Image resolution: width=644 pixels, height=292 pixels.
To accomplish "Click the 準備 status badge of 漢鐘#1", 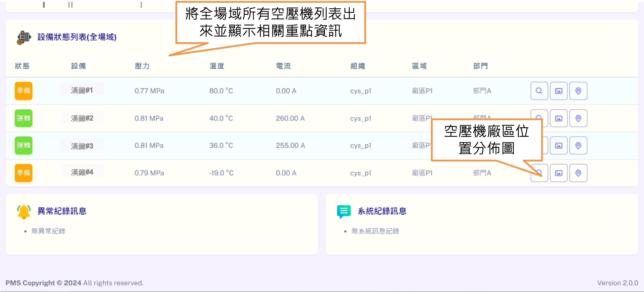I will (23, 91).
